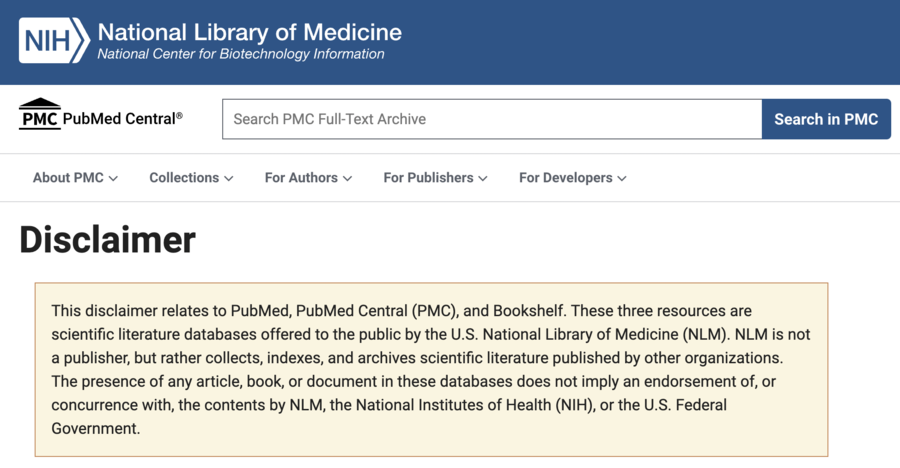Click the Search in PMC button
The width and height of the screenshot is (900, 468).
pos(826,119)
